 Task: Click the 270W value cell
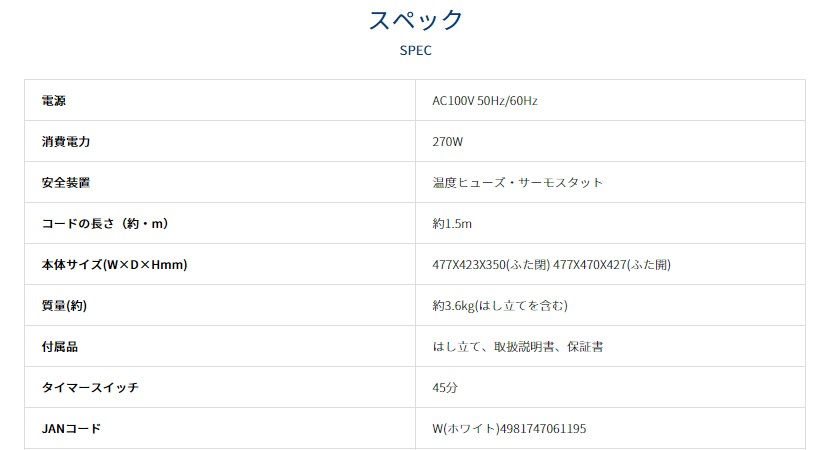click(x=448, y=142)
